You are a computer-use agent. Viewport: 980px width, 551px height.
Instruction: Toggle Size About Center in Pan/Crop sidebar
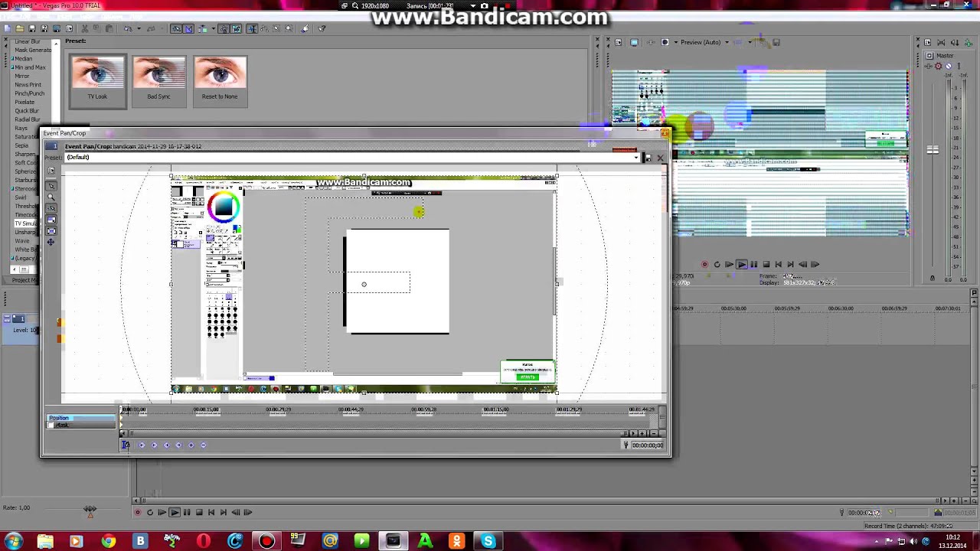coord(51,231)
